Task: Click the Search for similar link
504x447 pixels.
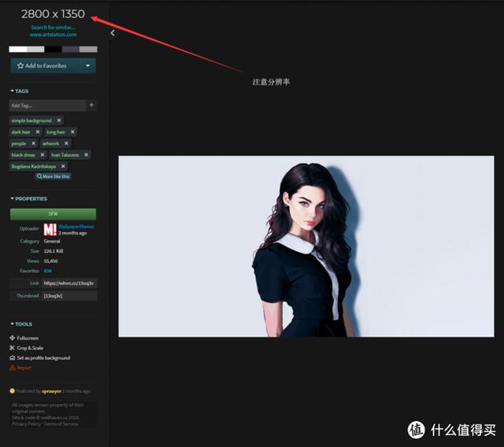Action: (x=53, y=28)
